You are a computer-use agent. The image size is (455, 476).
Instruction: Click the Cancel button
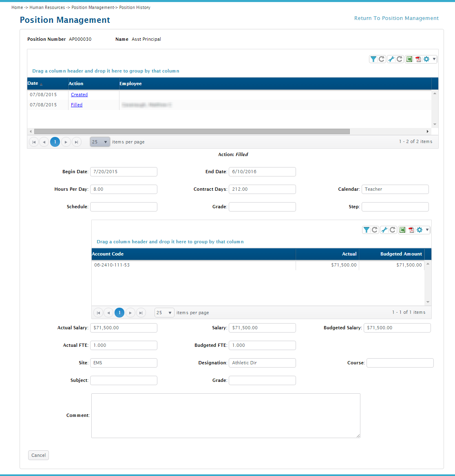pyautogui.click(x=39, y=455)
